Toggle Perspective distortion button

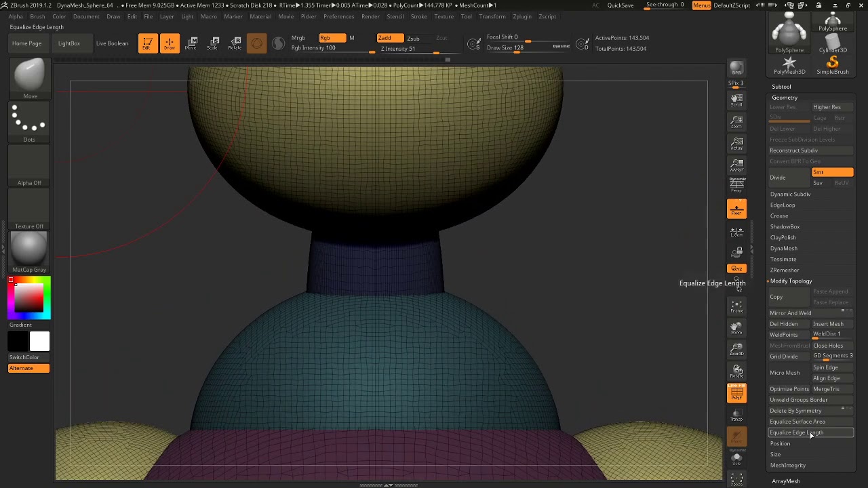click(x=736, y=184)
